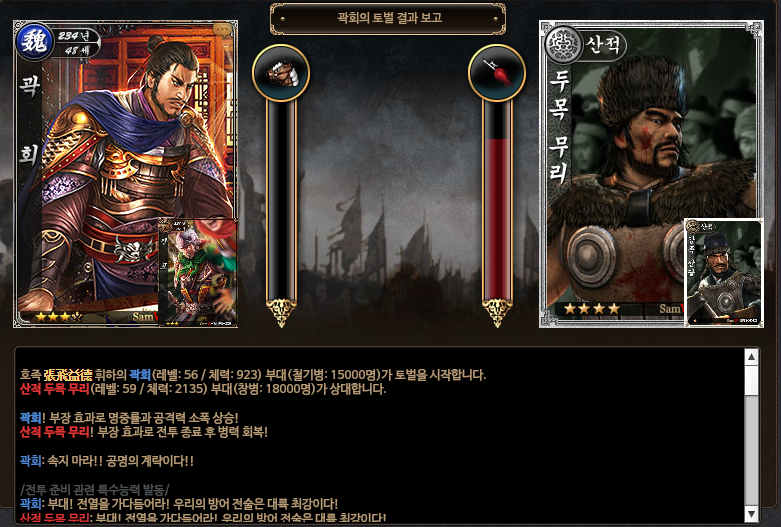781x527 pixels.
Task: Click the blue 곽회 name in first log line
Action: point(140,375)
